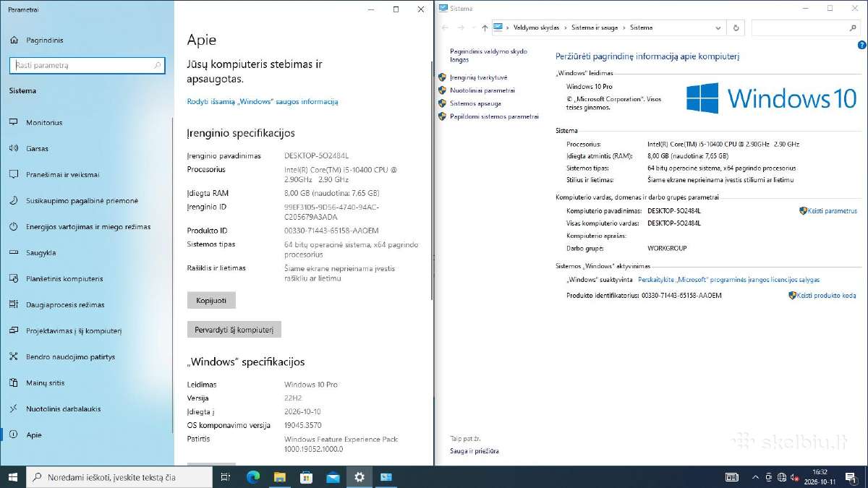Click the Task View taskbar icon

[225, 477]
